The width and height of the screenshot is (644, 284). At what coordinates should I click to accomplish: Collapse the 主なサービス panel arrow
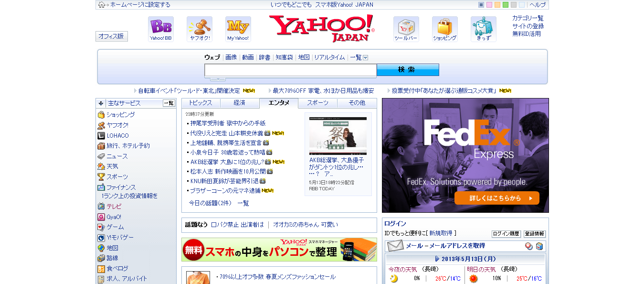pos(101,103)
